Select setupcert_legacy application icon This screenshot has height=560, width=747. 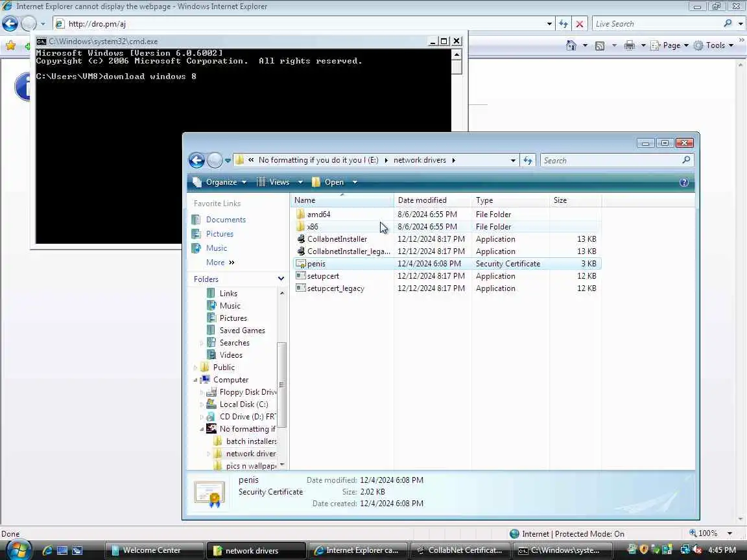[x=301, y=288]
